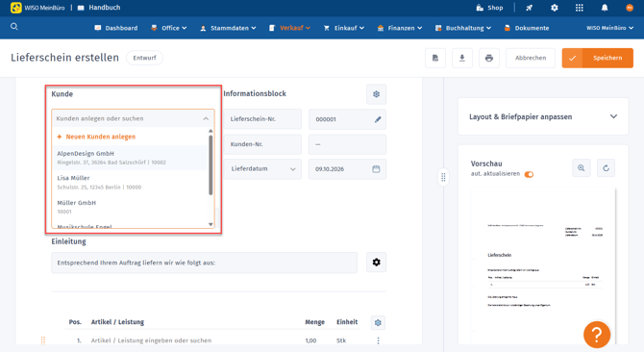Open settings gear in top bar
Screen dimensions: 644x352
click(555, 8)
